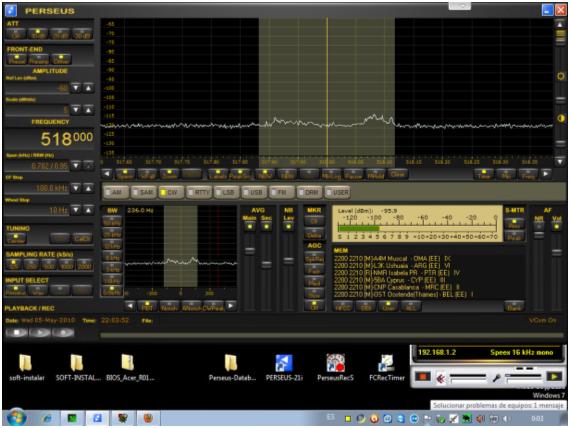
Task: Decrease the amplitude scale with down arrow
Action: point(76,109)
